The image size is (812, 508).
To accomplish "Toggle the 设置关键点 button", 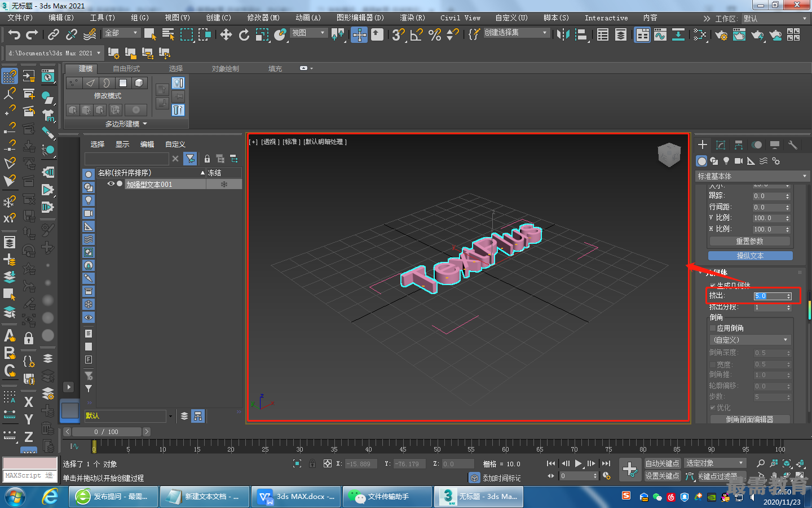I will coord(663,476).
